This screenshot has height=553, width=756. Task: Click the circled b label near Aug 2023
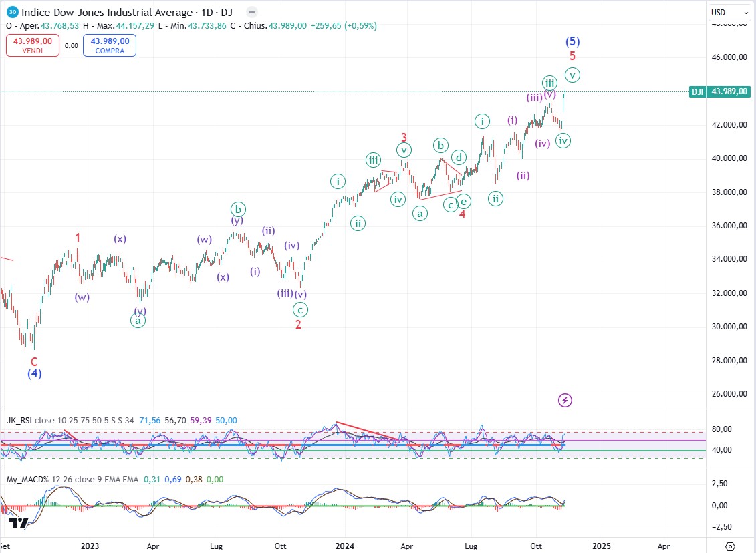point(238,210)
